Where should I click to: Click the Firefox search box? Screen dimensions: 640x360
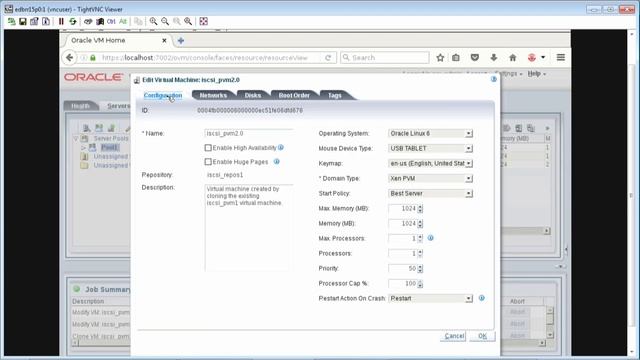point(385,58)
